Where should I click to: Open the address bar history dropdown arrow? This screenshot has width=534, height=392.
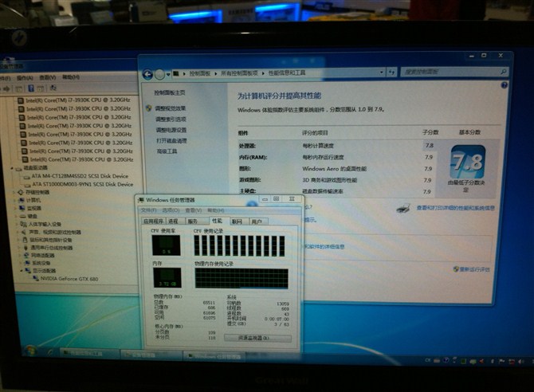(382, 73)
